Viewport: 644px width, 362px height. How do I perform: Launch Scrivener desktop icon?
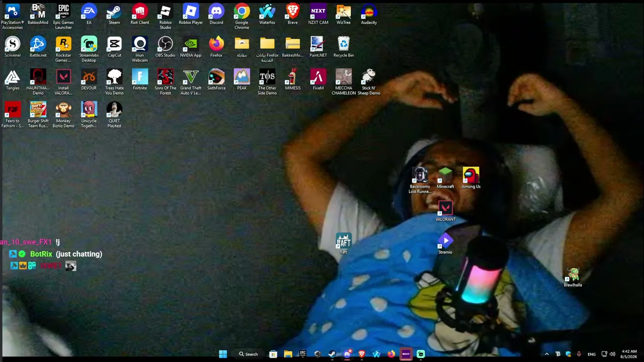tap(13, 47)
